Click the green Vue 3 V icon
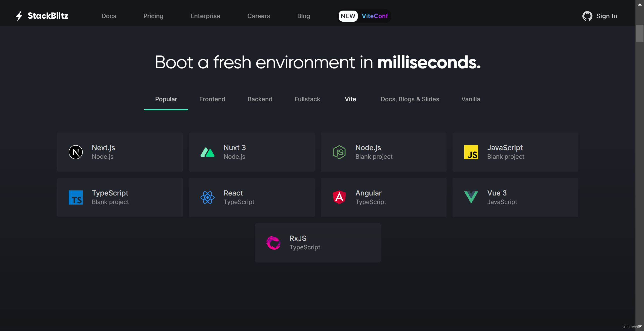 (471, 197)
